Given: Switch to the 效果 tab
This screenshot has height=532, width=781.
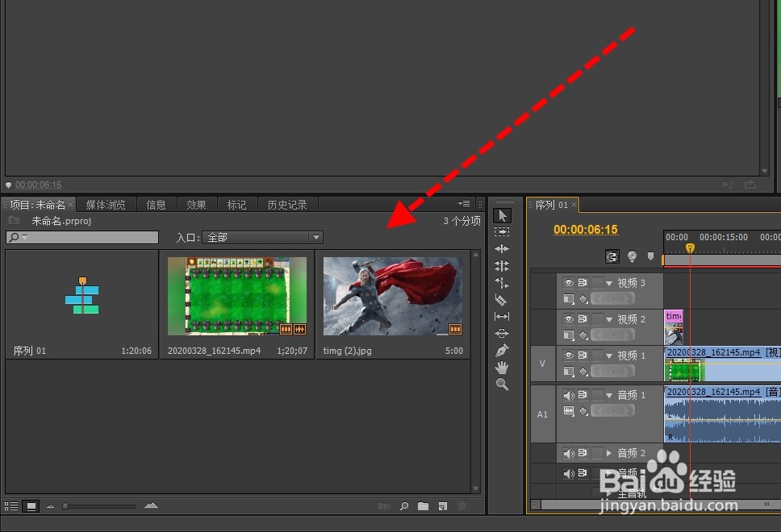Looking at the screenshot, I should (x=196, y=205).
